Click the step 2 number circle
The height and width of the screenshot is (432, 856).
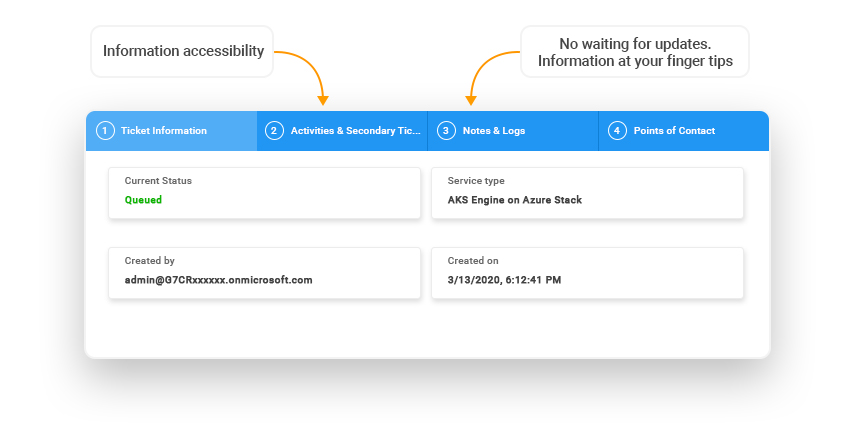274,131
